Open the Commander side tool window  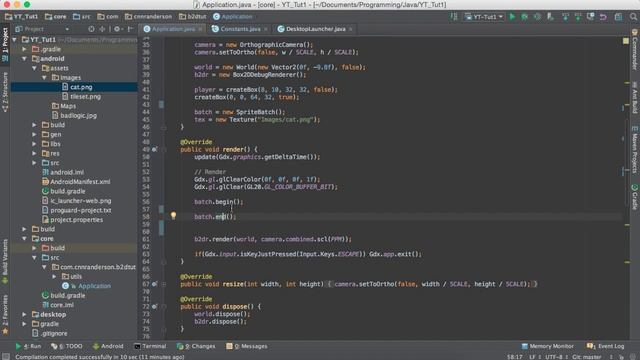click(x=635, y=50)
